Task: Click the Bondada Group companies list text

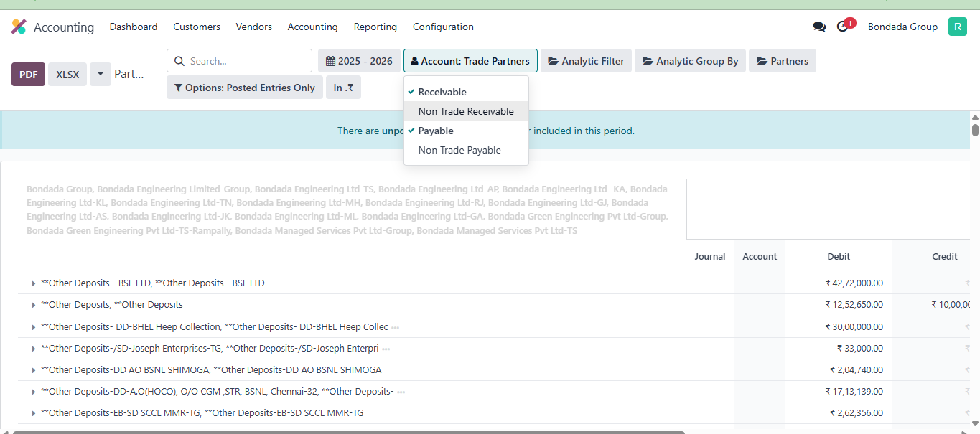Action: click(x=347, y=210)
